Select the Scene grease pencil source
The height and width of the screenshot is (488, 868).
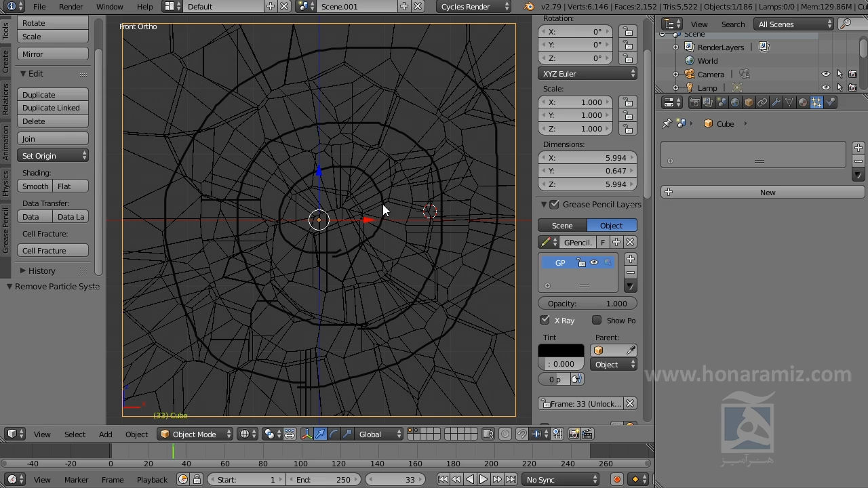(562, 226)
